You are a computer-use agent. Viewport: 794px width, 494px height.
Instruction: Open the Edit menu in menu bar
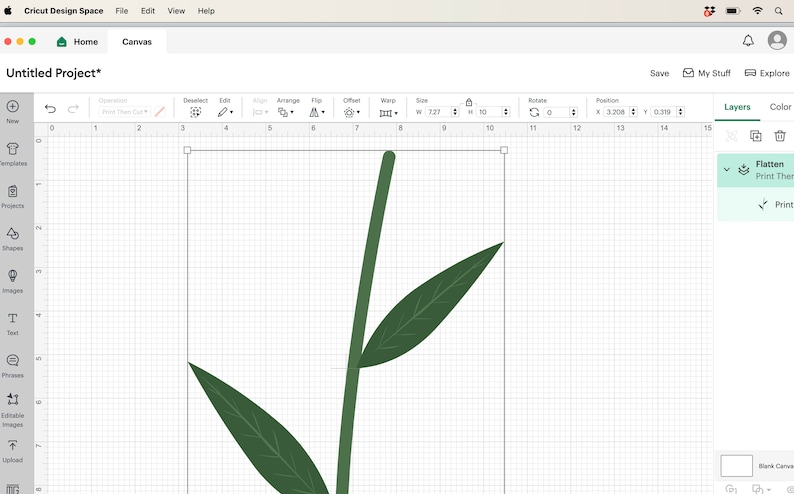tap(148, 11)
